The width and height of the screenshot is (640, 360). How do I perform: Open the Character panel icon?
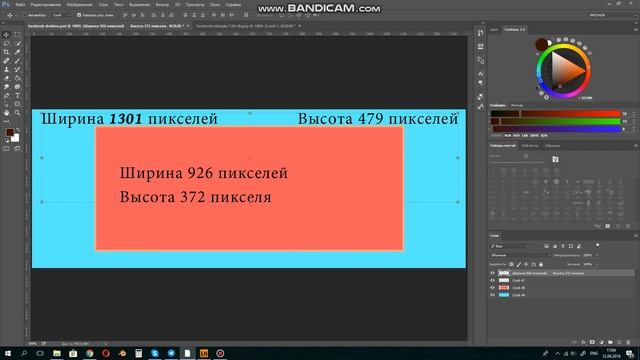[x=480, y=74]
